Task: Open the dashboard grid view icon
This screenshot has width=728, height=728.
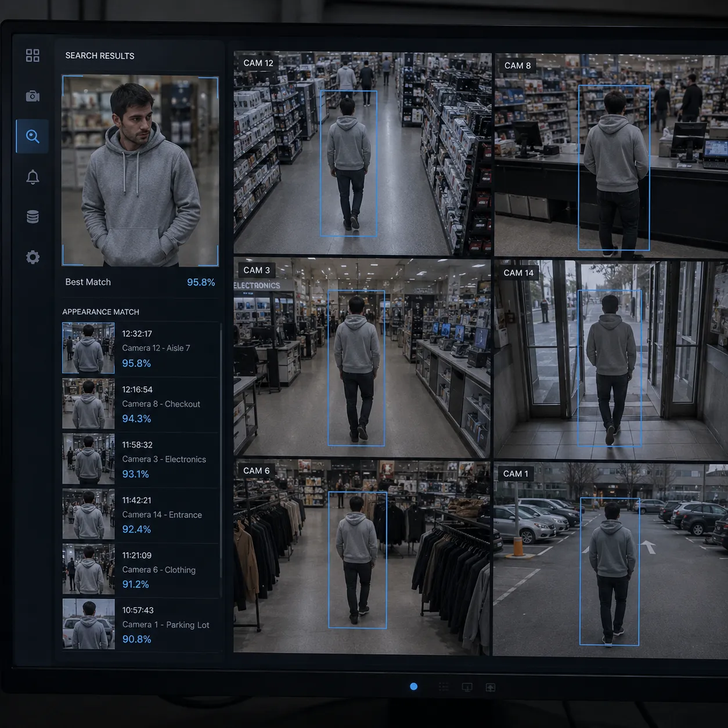Action: (33, 55)
